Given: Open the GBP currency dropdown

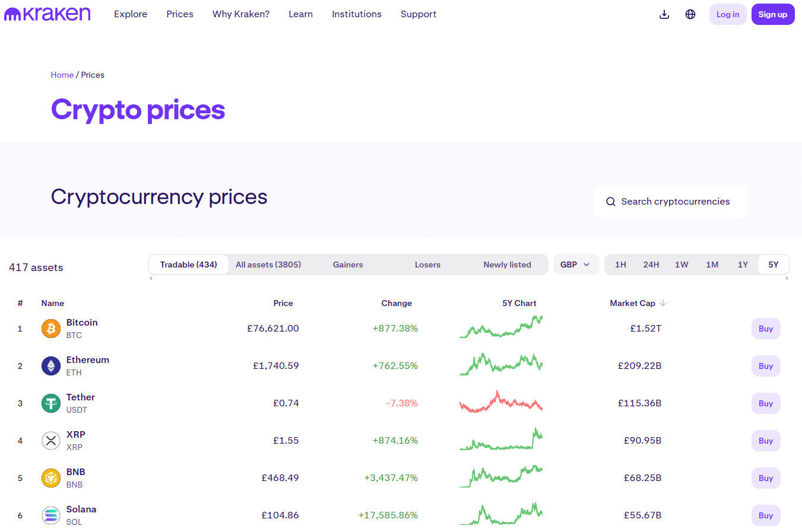Looking at the screenshot, I should pyautogui.click(x=576, y=265).
